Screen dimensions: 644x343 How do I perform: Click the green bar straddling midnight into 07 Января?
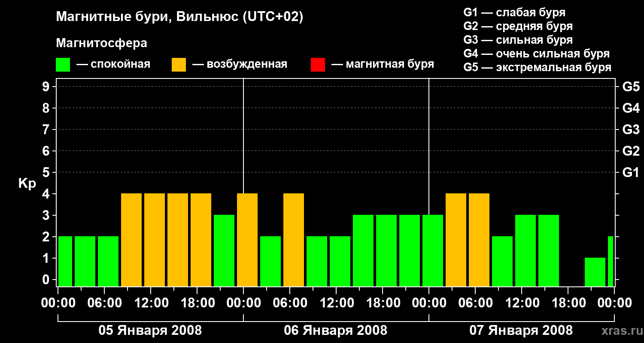click(x=433, y=250)
